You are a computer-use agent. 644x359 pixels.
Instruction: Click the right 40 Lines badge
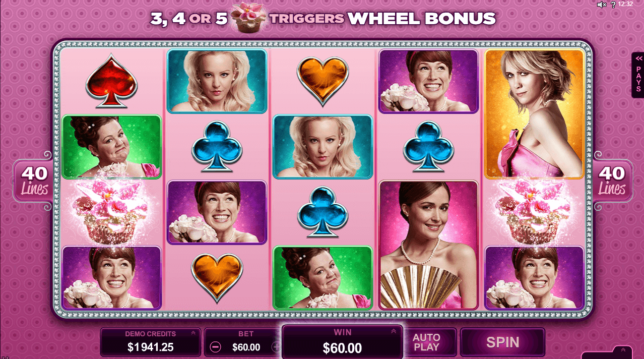point(611,181)
